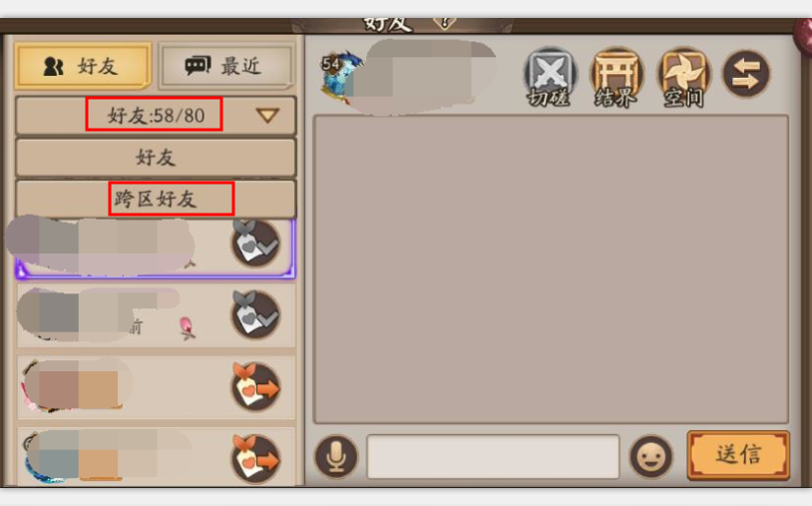
Task: Click the swap arrows icon
Action: point(746,74)
